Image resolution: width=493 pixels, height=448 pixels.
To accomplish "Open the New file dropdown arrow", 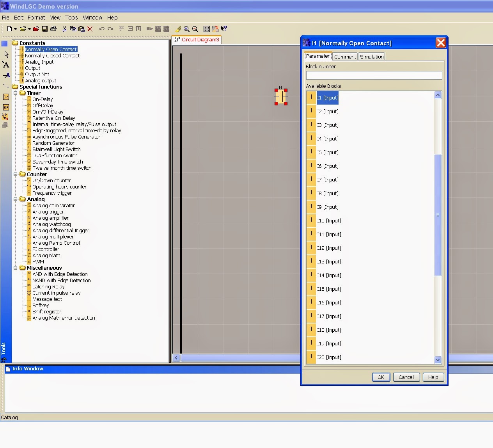I will [x=15, y=29].
